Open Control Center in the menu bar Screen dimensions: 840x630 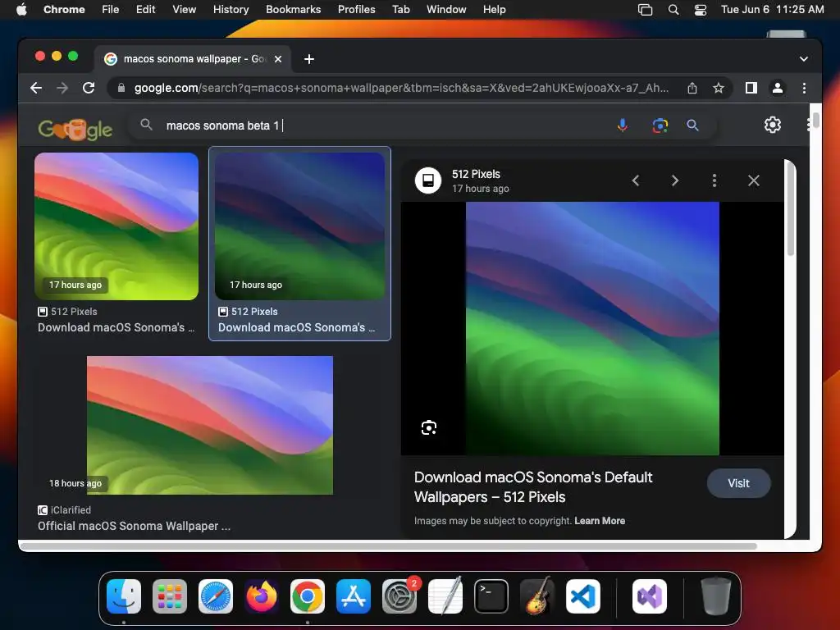(x=701, y=10)
